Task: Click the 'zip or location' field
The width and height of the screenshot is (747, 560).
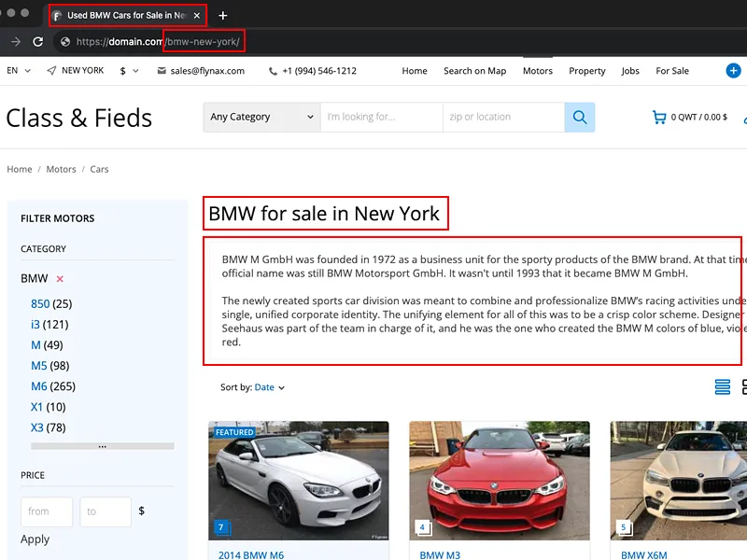Action: [504, 118]
